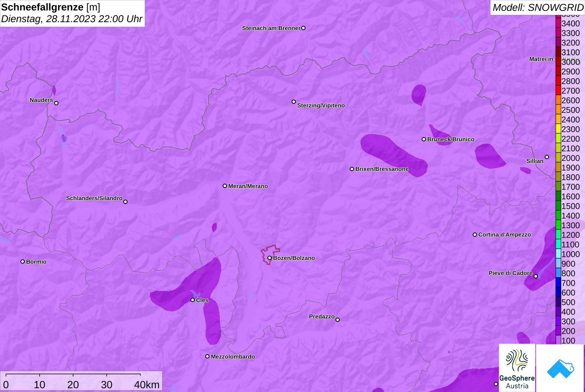Click the legend value '3400'
The width and height of the screenshot is (585, 392).
570,23
